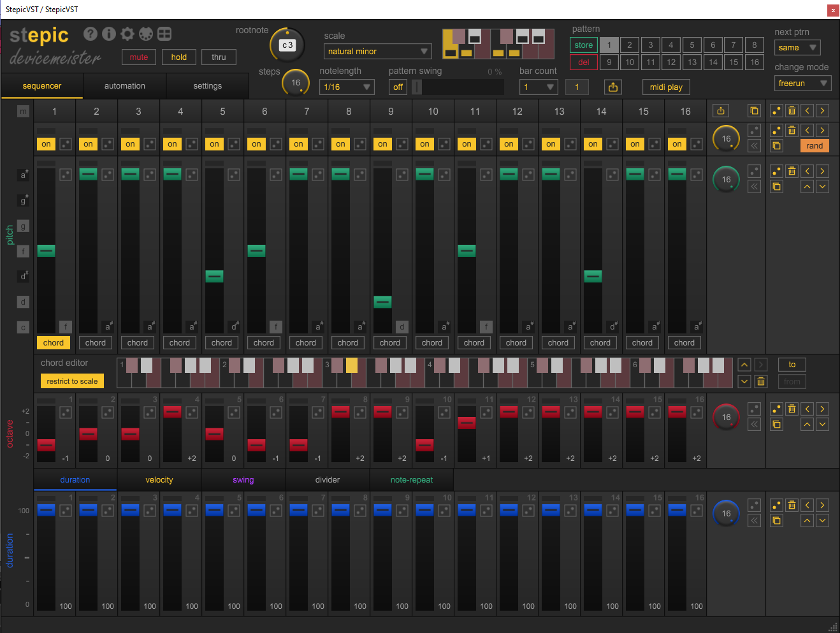The height and width of the screenshot is (633, 840).
Task: Click the trash icon in chord editor
Action: click(x=760, y=382)
